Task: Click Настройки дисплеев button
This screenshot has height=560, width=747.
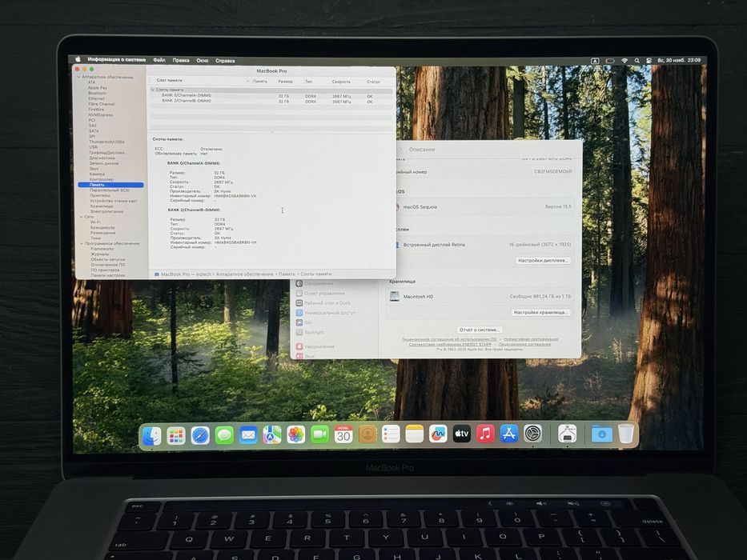Action: click(x=543, y=261)
